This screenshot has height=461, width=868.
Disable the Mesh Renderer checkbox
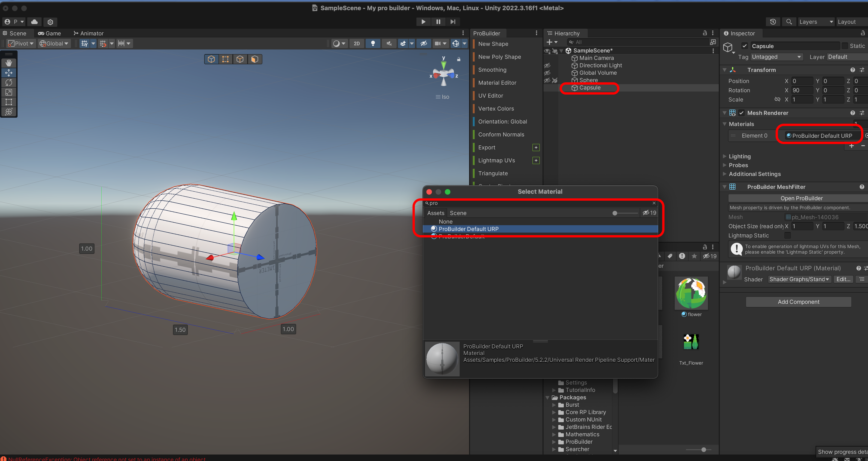pos(741,113)
